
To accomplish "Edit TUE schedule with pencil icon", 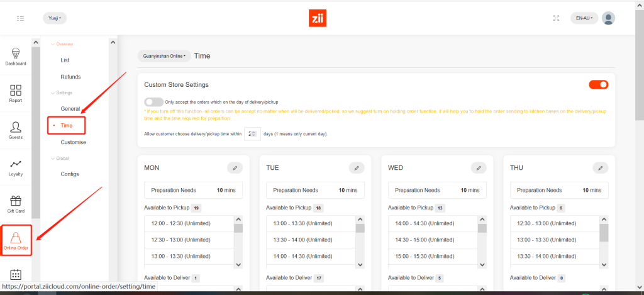I will click(357, 168).
